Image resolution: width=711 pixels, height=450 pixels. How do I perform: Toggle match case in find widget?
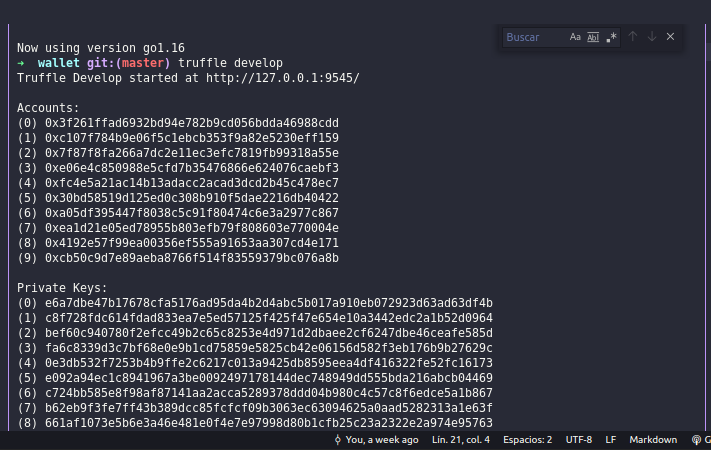[x=575, y=37]
